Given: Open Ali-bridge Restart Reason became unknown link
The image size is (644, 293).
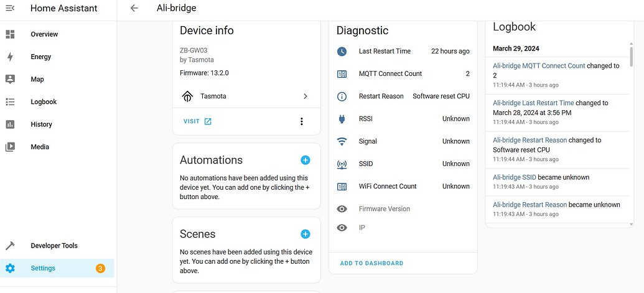Looking at the screenshot, I should click(530, 205).
